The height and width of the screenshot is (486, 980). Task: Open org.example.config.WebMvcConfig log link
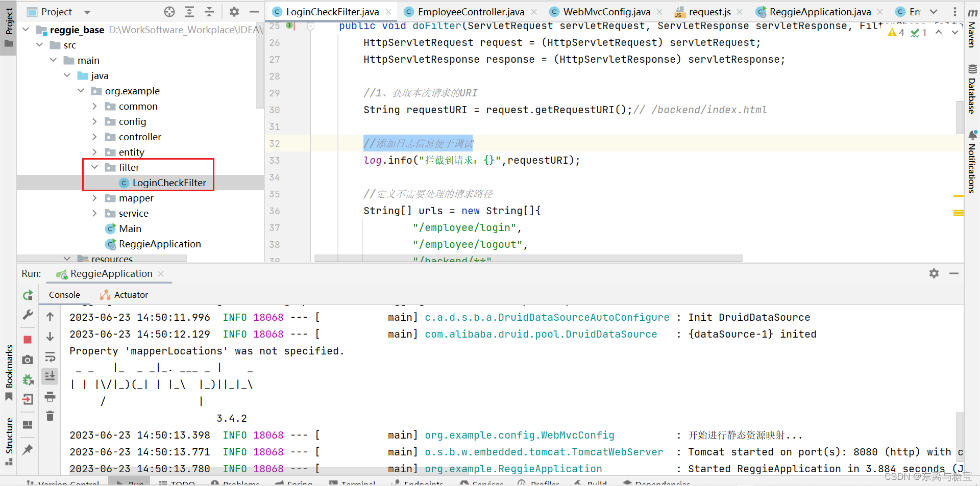(x=519, y=435)
